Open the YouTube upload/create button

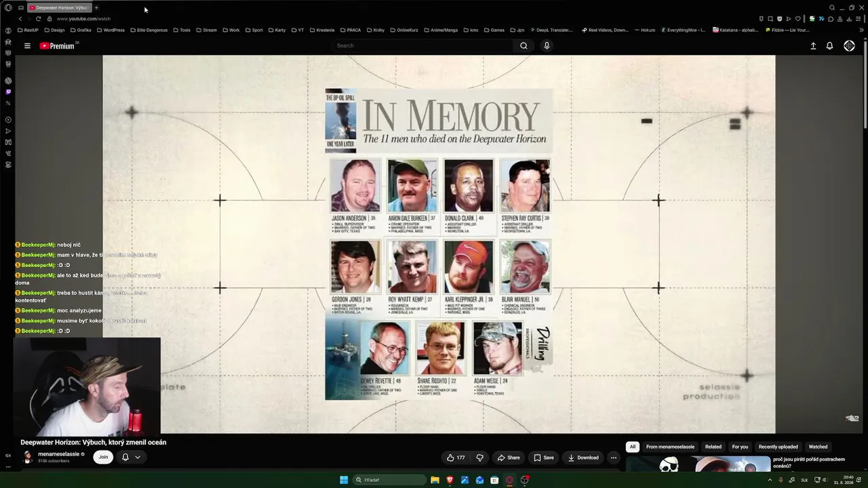pos(813,46)
